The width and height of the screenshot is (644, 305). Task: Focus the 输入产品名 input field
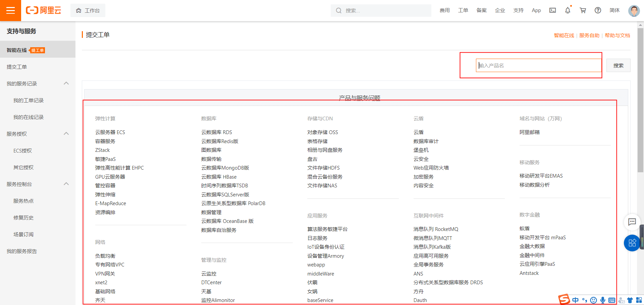click(539, 65)
